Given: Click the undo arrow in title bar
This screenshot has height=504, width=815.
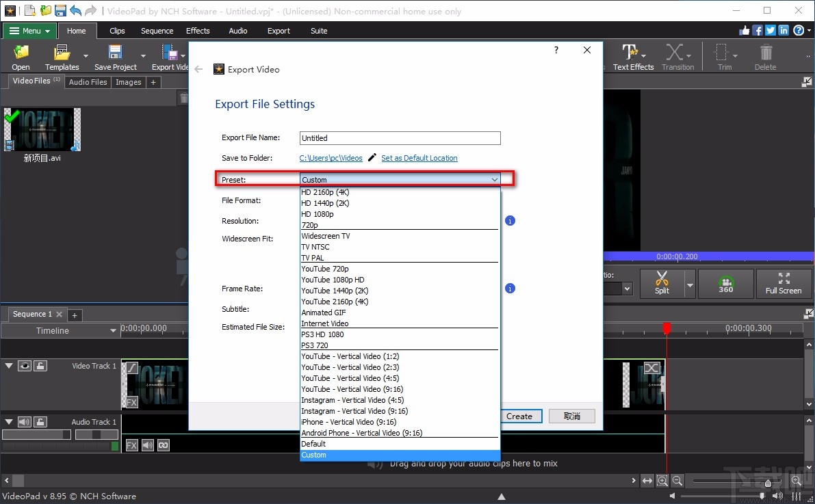Looking at the screenshot, I should tap(75, 10).
